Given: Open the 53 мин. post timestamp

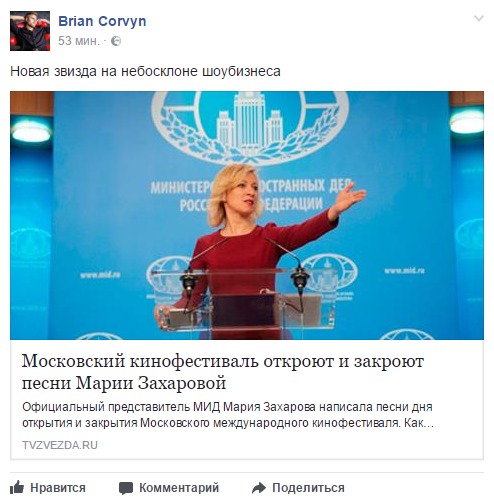Looking at the screenshot, I should pos(79,41).
